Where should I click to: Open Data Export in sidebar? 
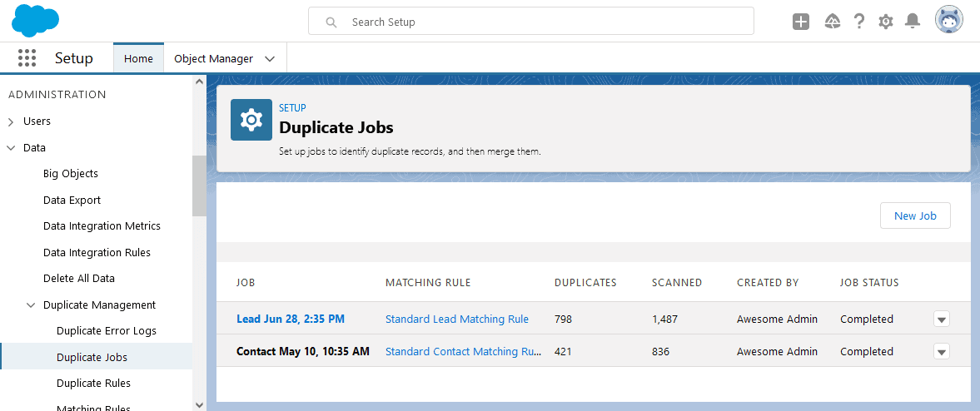click(72, 200)
